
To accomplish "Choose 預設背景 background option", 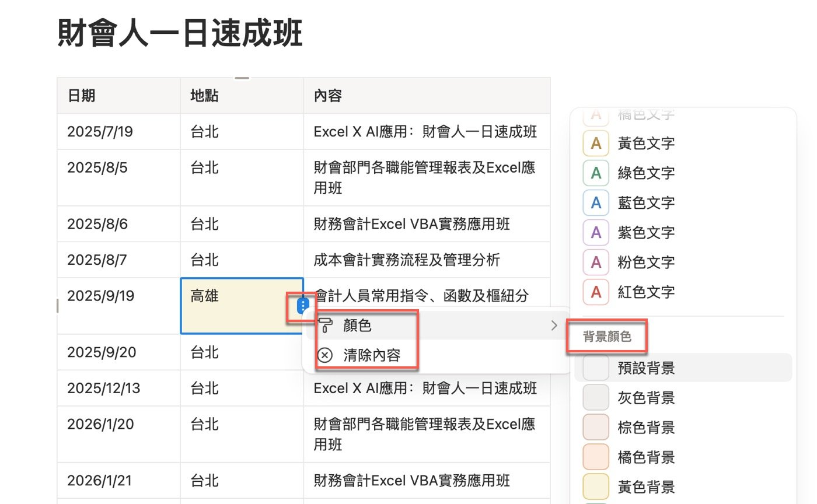I will 683,368.
